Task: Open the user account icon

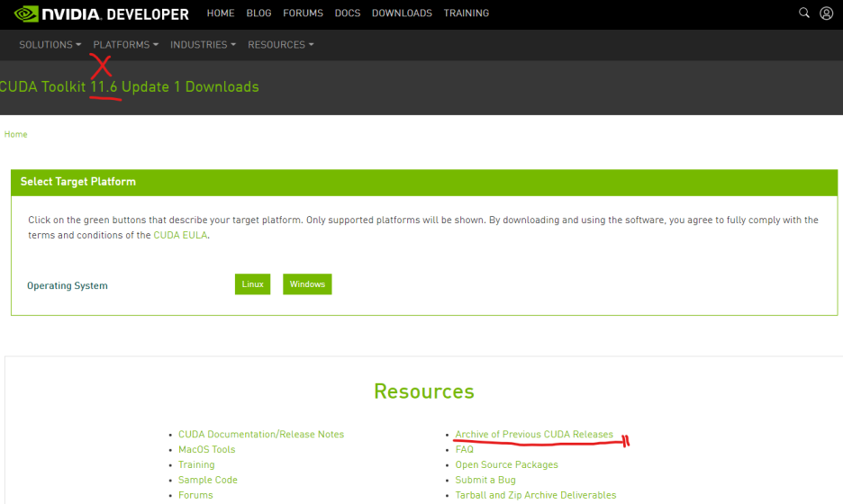Action: click(x=826, y=13)
